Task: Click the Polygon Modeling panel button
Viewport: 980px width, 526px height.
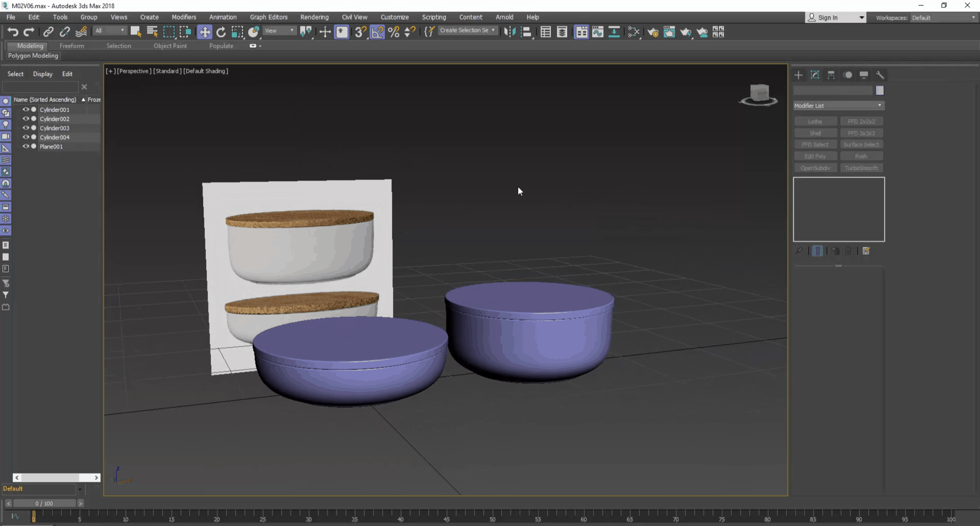Action: (33, 56)
